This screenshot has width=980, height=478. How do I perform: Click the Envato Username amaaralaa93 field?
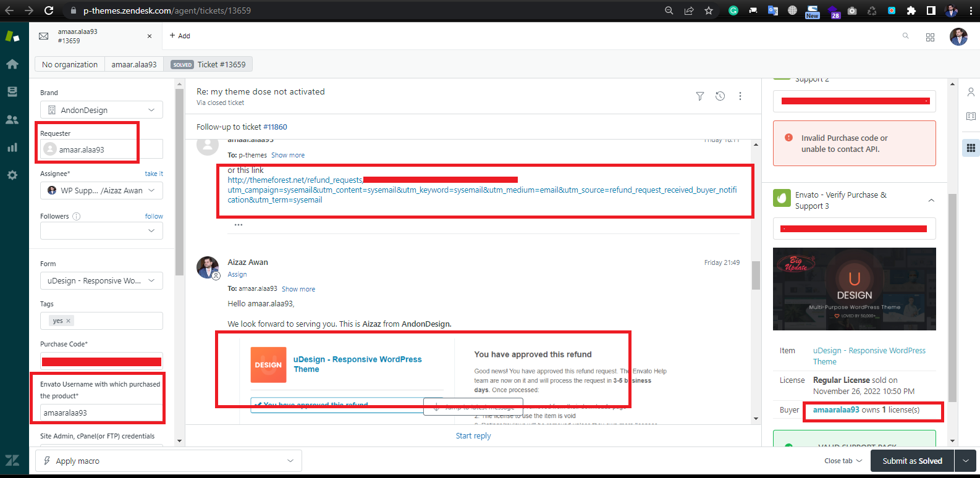pos(101,413)
